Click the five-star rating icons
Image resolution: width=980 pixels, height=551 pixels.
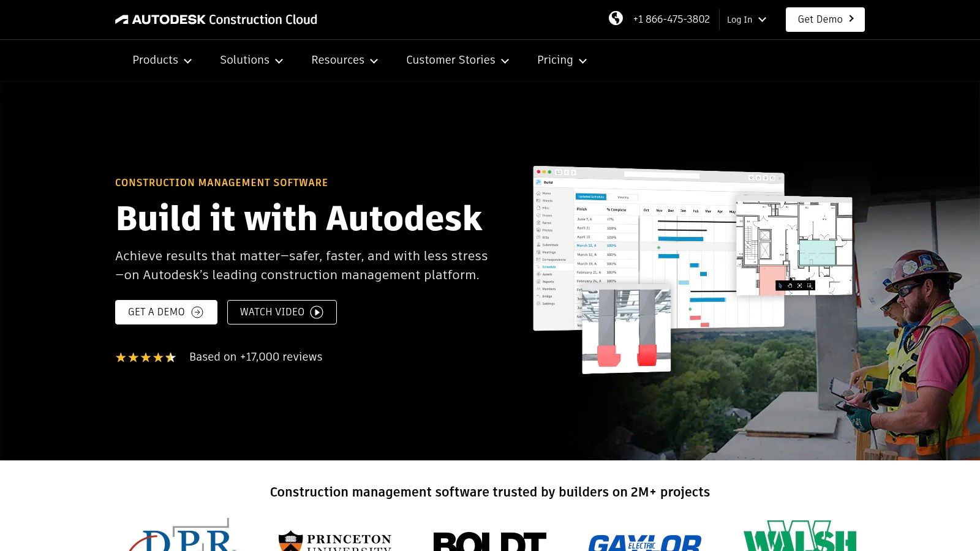146,358
